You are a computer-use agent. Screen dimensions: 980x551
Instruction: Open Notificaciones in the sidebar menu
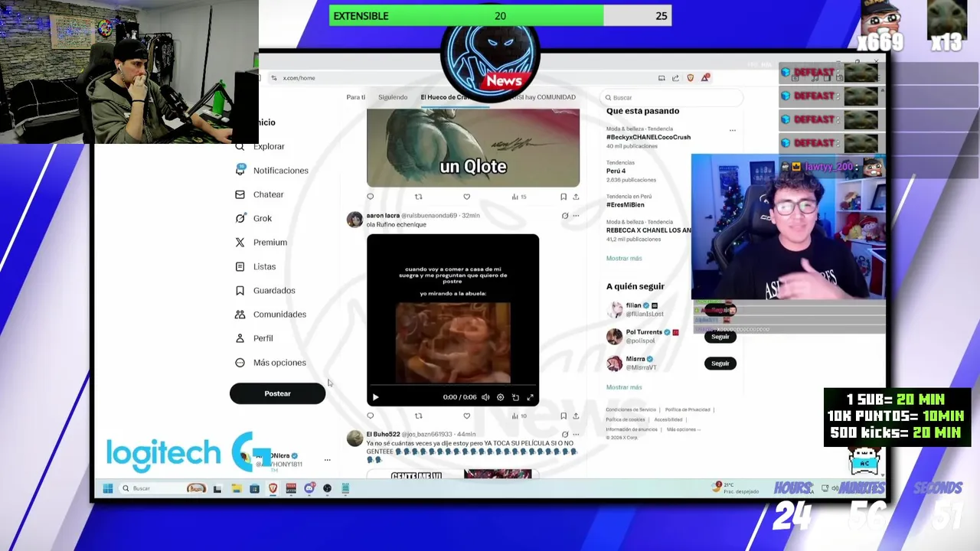(281, 171)
